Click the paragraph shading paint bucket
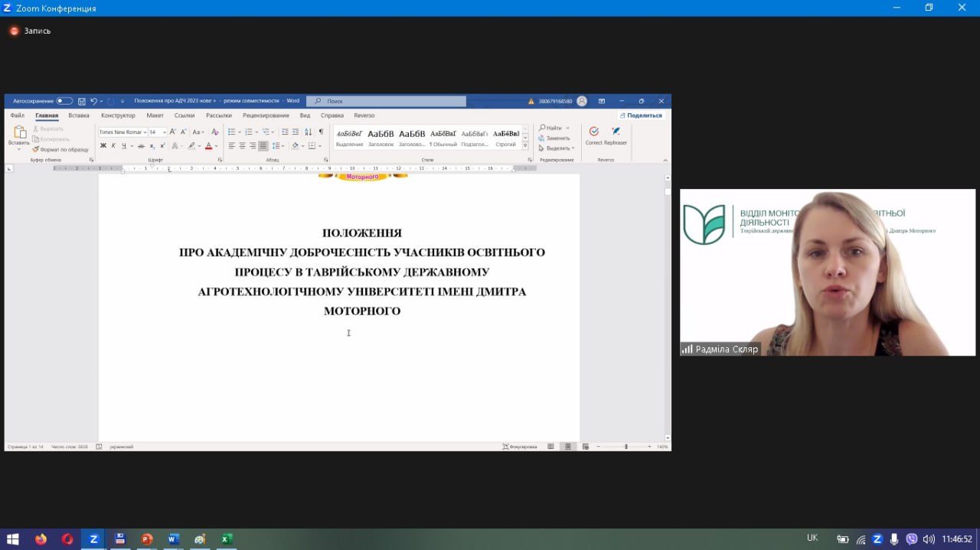The image size is (980, 550). click(x=295, y=145)
